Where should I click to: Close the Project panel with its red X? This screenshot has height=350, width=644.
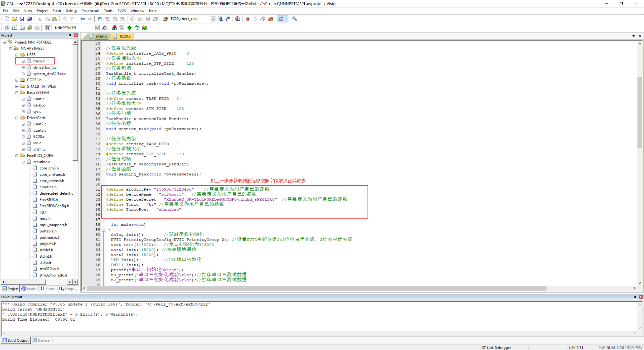coord(75,35)
